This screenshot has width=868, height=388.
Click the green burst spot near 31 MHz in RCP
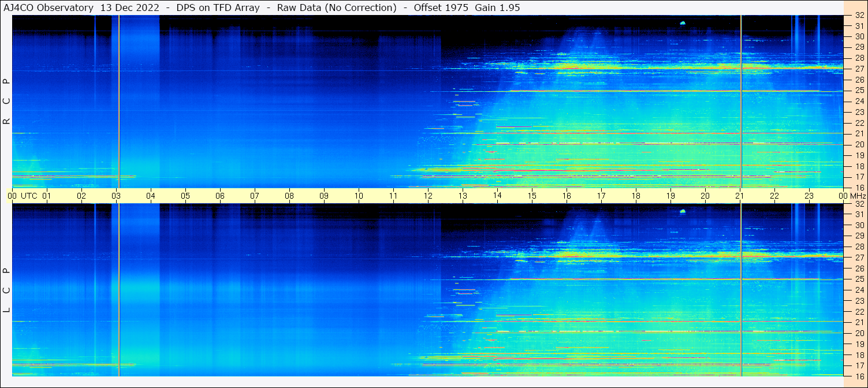683,23
